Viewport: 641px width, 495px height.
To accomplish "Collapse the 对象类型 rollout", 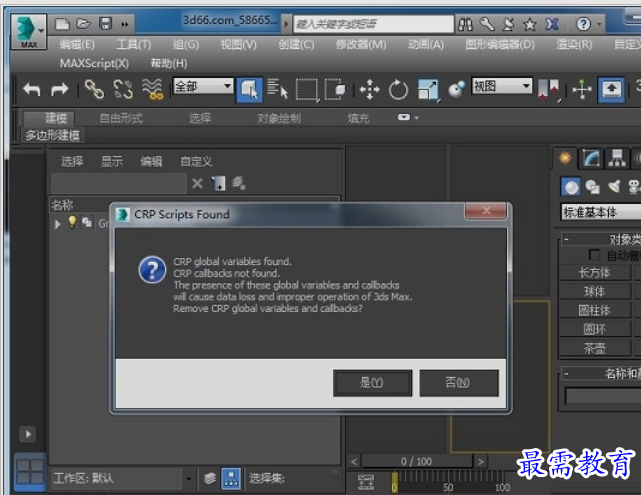I will pyautogui.click(x=566, y=240).
